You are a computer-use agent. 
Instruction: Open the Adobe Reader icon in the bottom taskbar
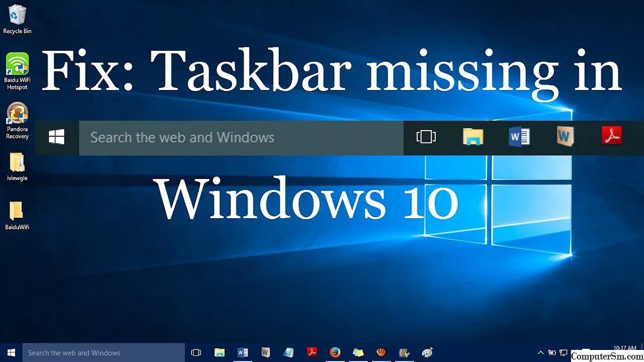[312, 353]
